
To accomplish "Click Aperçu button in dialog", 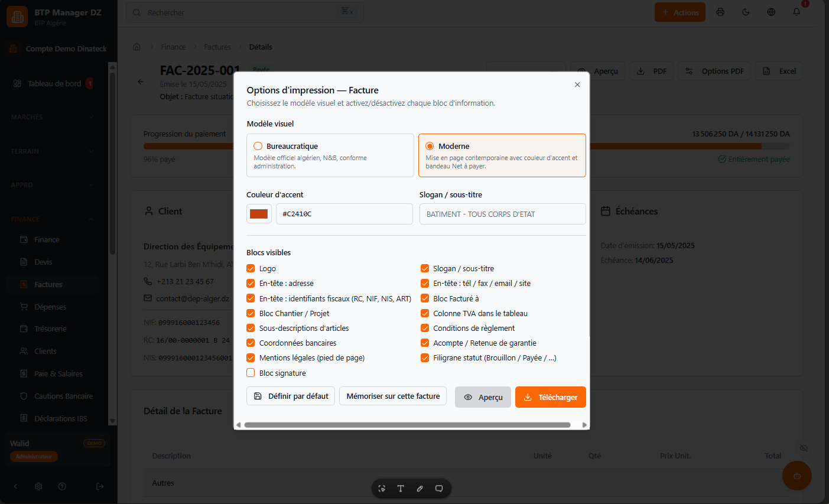I will point(483,397).
